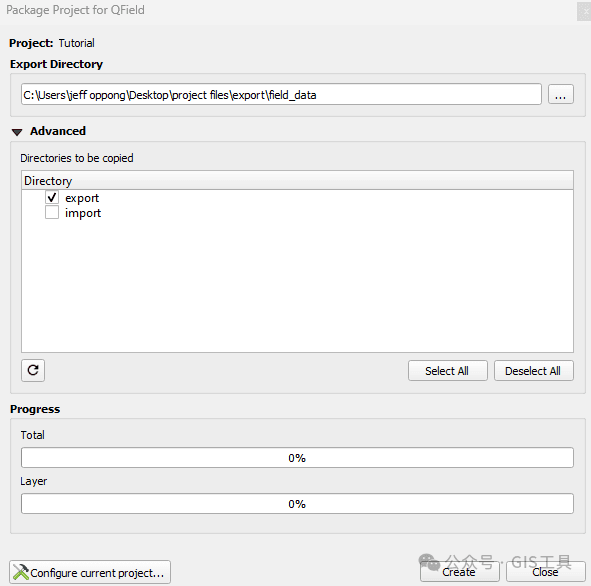Click empty area of directories list

[297, 286]
